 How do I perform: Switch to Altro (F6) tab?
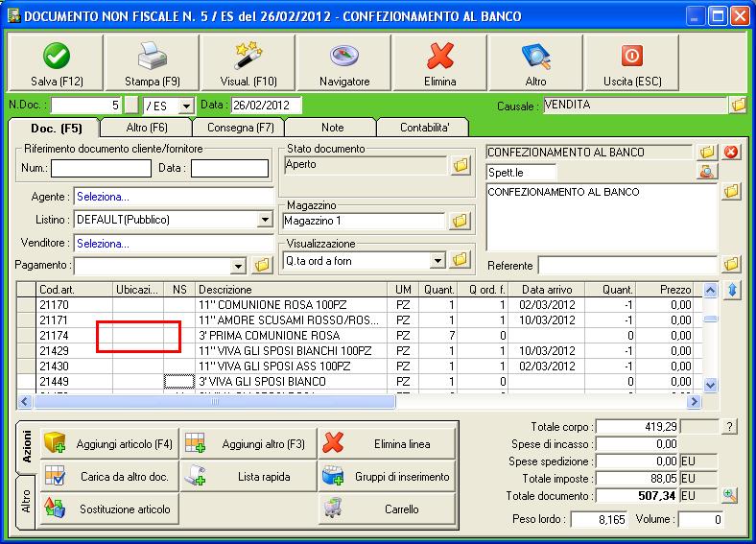pos(147,128)
